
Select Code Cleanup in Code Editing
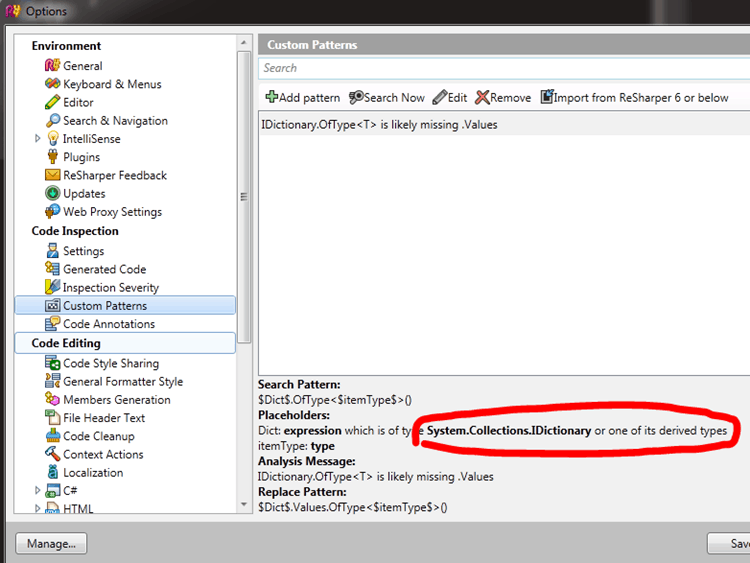pyautogui.click(x=98, y=436)
